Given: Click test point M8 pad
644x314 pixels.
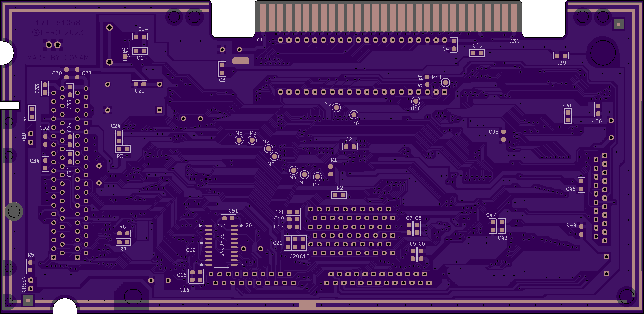Looking at the screenshot, I should coord(354,115).
